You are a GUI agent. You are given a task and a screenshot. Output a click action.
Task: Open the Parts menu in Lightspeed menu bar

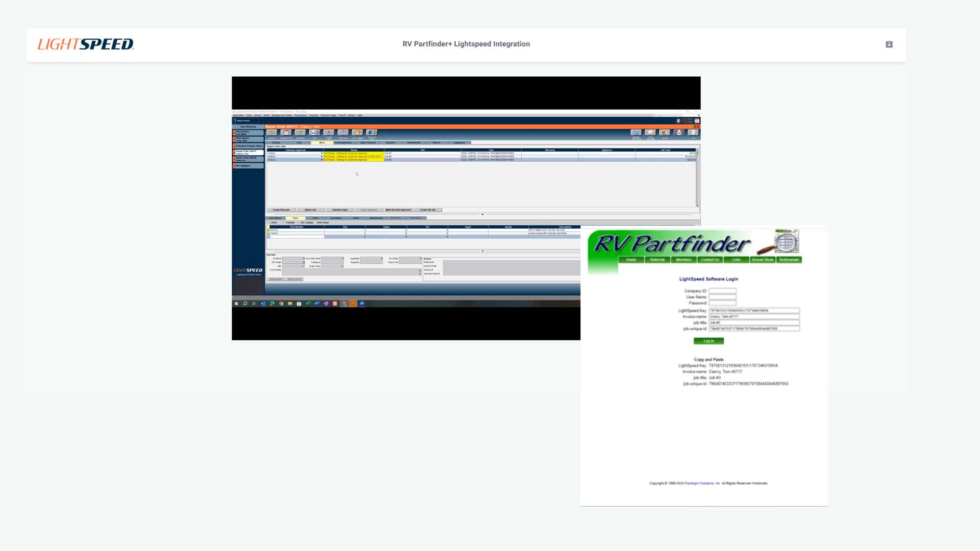[249, 115]
